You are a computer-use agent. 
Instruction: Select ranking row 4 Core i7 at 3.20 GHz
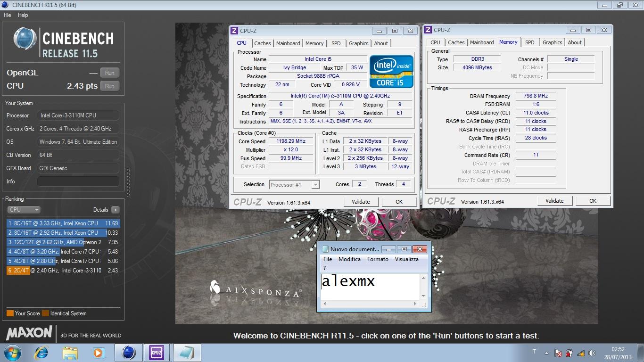(63, 252)
